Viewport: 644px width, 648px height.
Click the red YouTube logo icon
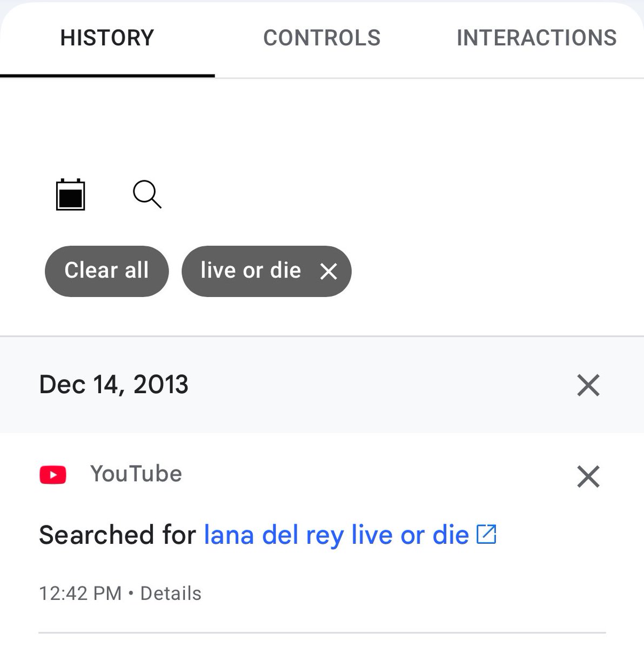pos(53,475)
